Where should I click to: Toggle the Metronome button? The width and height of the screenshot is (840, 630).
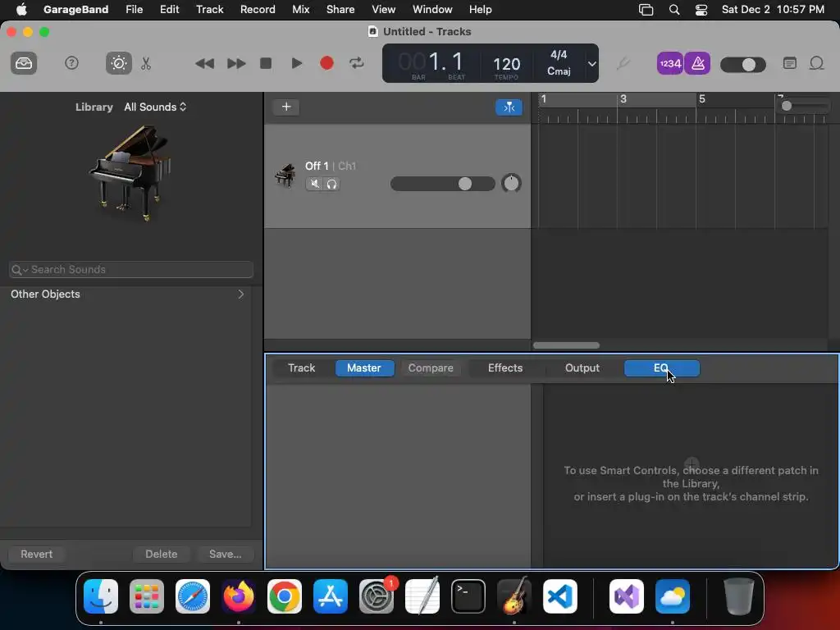(697, 64)
